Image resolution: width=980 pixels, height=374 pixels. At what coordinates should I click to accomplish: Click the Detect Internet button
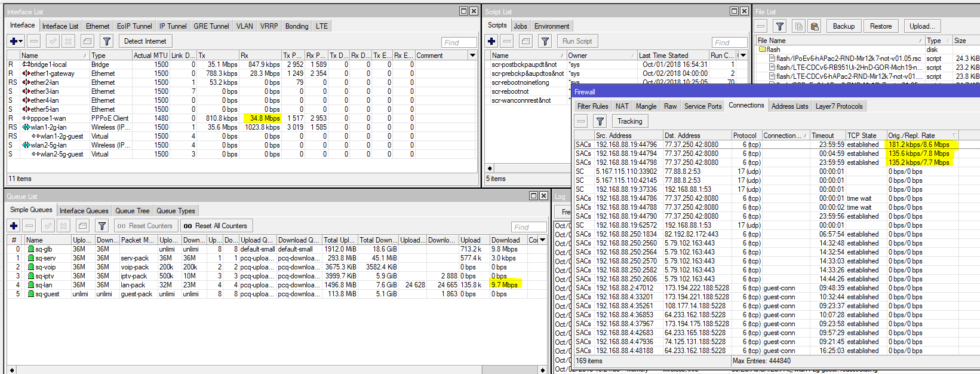(x=145, y=41)
